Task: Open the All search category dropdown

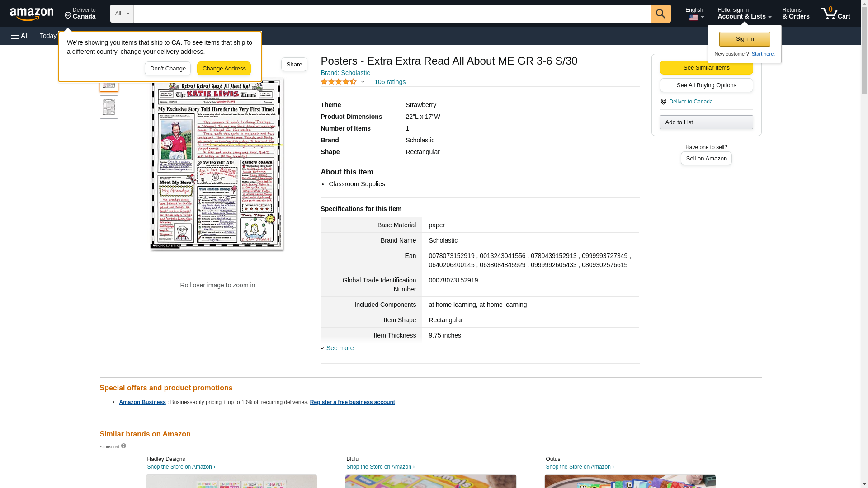Action: tap(122, 14)
